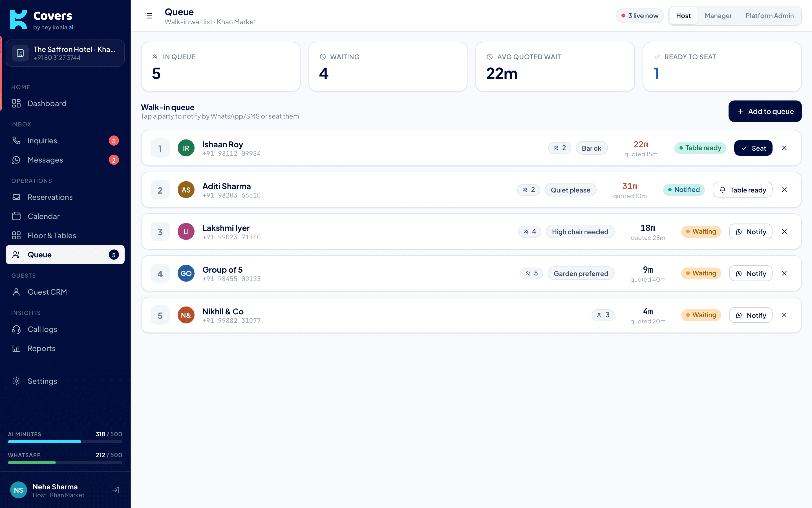The height and width of the screenshot is (508, 812).
Task: Click Lakshmi Iyer's LI avatar
Action: pos(186,232)
